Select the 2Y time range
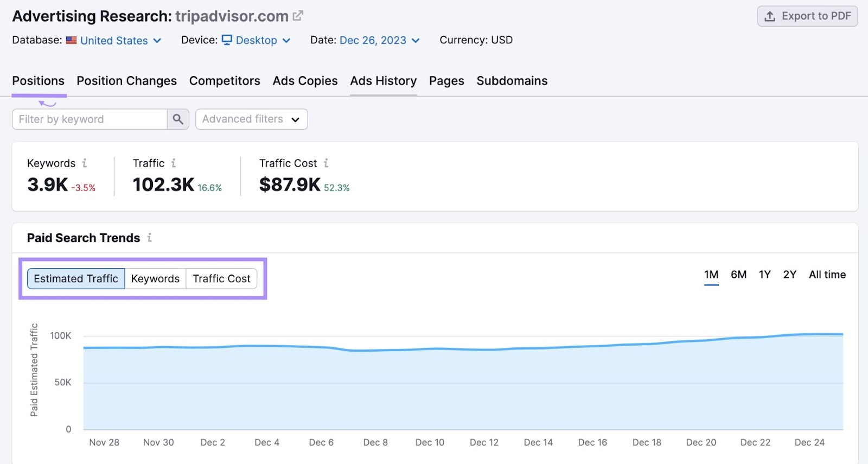Screen dimensions: 868x464 789,275
